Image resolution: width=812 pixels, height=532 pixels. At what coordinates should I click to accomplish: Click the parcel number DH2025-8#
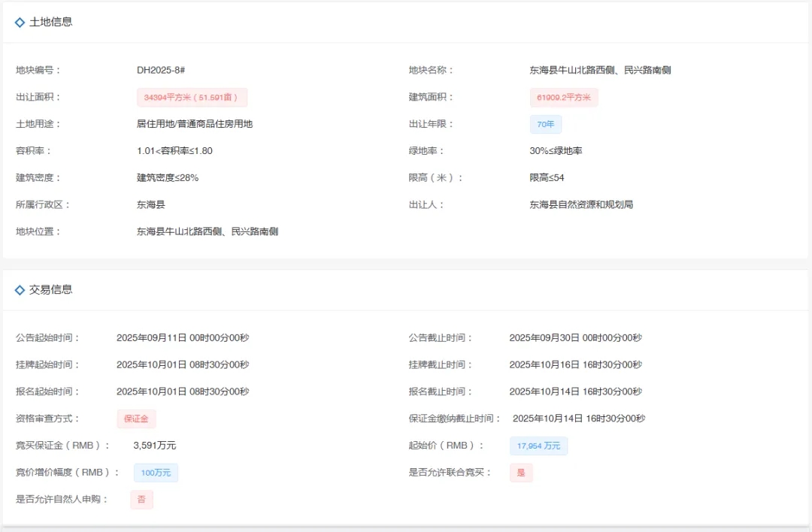[x=161, y=71]
